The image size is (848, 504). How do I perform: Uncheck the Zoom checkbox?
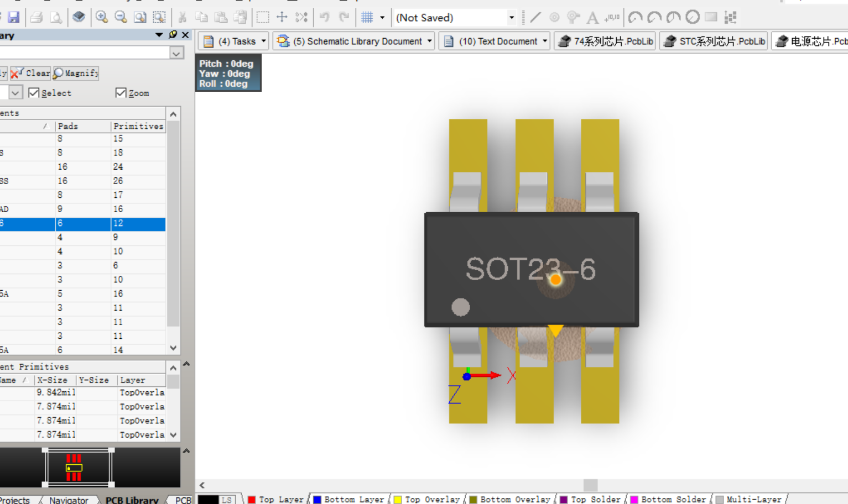click(121, 92)
